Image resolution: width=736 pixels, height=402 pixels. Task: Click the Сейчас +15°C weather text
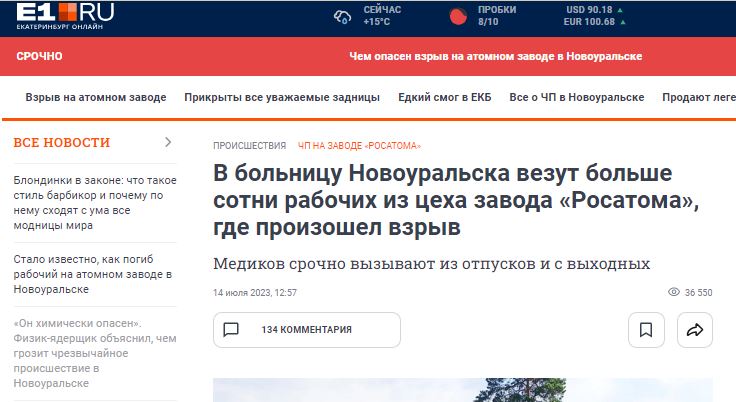[382, 15]
